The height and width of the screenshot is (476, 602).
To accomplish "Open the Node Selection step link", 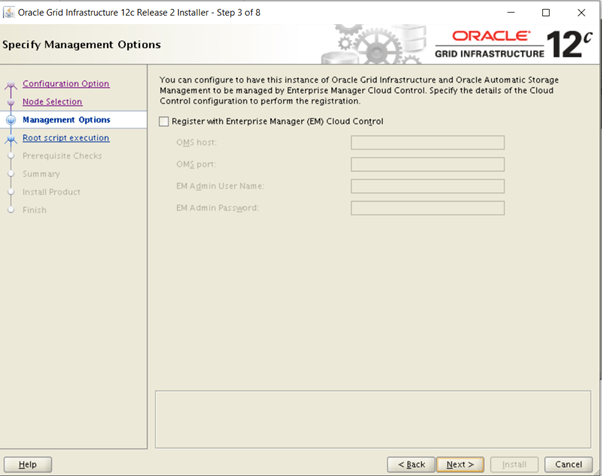I will (52, 102).
